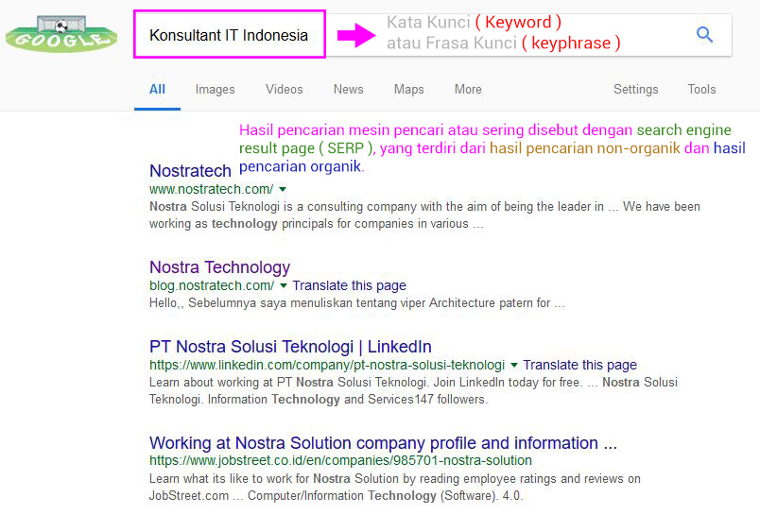Open the More menu
This screenshot has width=760, height=532.
tap(468, 89)
